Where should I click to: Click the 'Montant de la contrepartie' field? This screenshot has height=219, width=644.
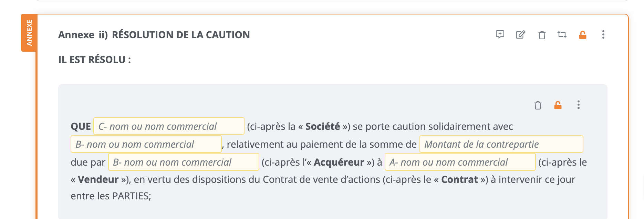(x=501, y=144)
